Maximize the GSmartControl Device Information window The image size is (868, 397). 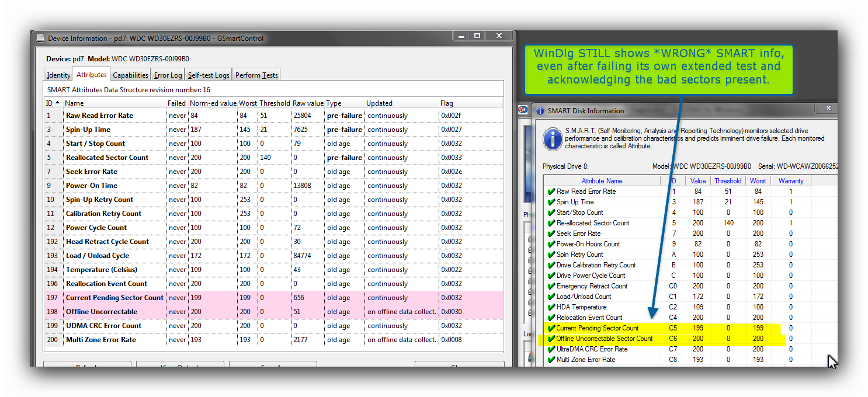tap(477, 36)
